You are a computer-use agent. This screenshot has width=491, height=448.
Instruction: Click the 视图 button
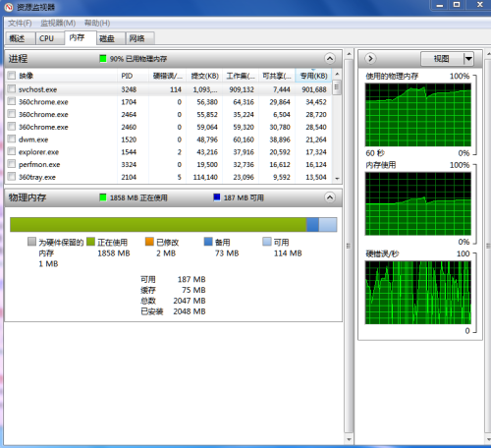pyautogui.click(x=442, y=59)
